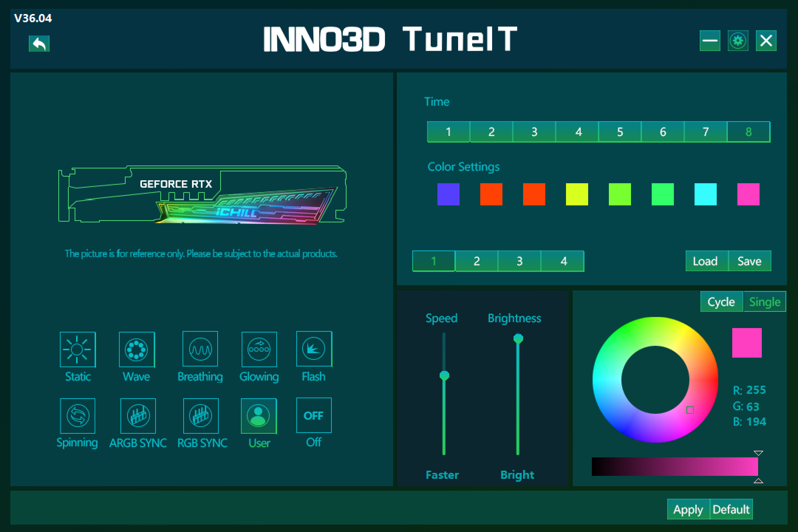Select Time slot 2
The image size is (798, 532).
[491, 132]
